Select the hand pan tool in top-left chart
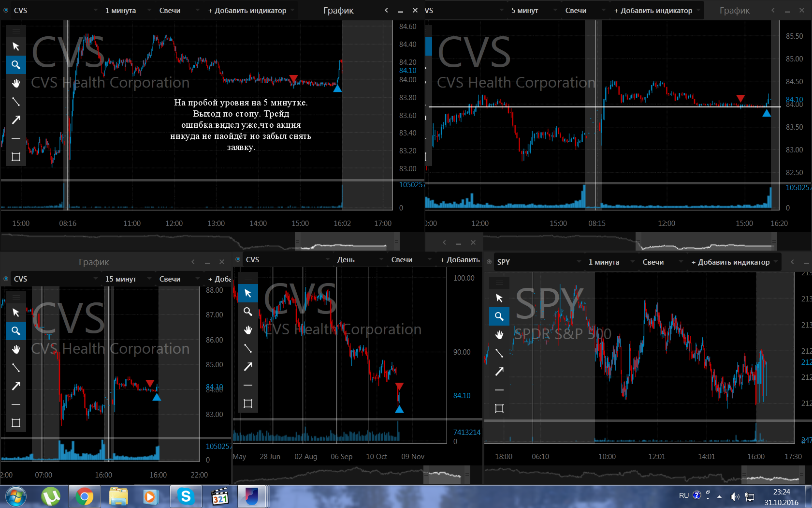The image size is (812, 508). click(x=16, y=83)
